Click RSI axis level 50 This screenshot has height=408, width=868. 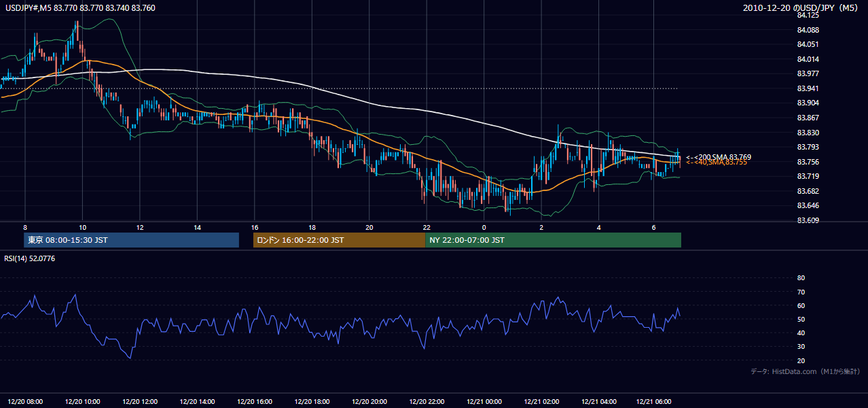(x=801, y=319)
